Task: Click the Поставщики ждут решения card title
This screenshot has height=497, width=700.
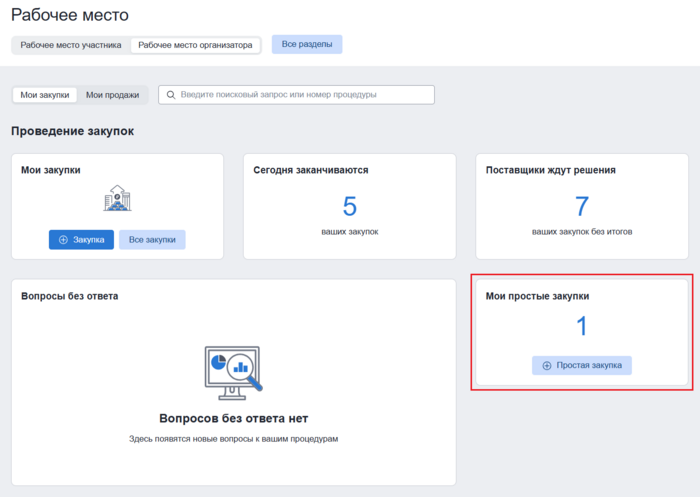Action: click(550, 170)
